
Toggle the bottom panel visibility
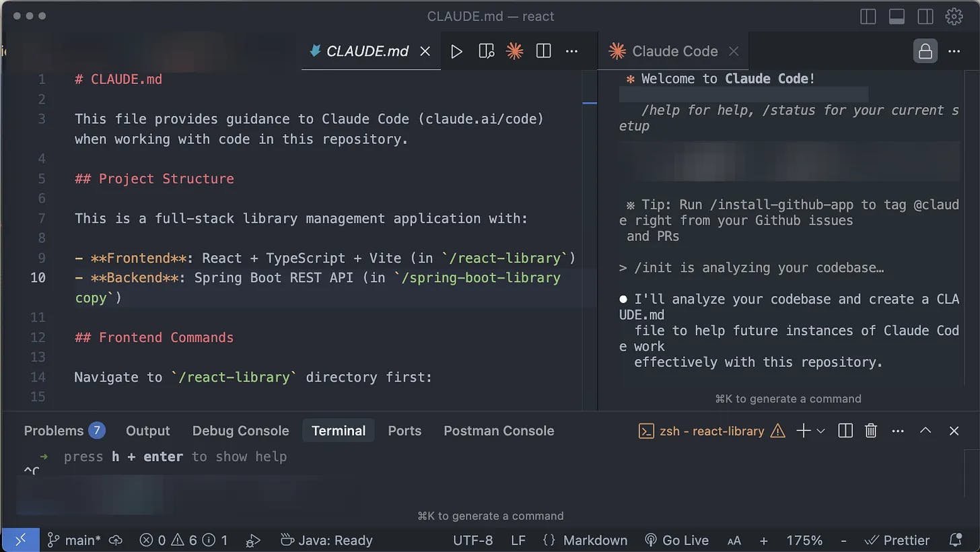click(x=897, y=16)
